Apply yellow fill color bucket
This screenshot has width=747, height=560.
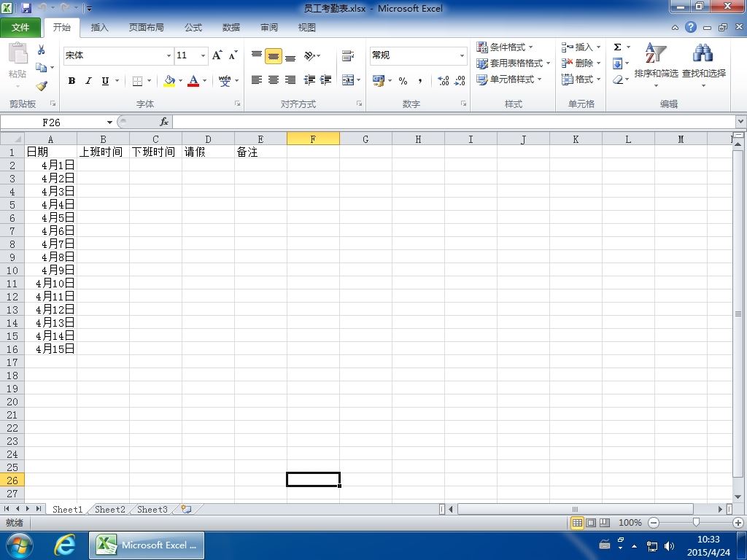[169, 80]
